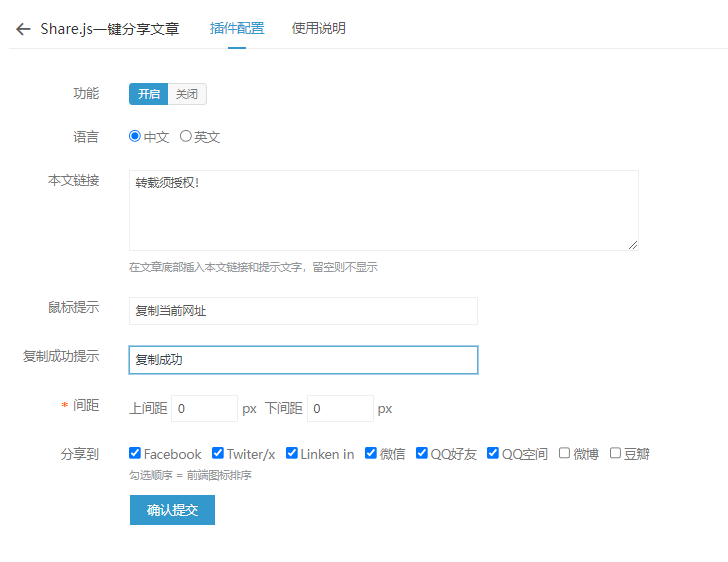Uncheck the 微信 share checkbox
Screen dimensions: 728x562
click(370, 453)
